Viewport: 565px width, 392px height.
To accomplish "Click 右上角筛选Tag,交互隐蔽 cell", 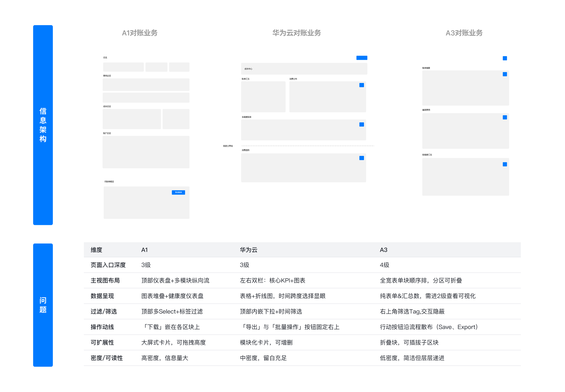I will pos(412,311).
